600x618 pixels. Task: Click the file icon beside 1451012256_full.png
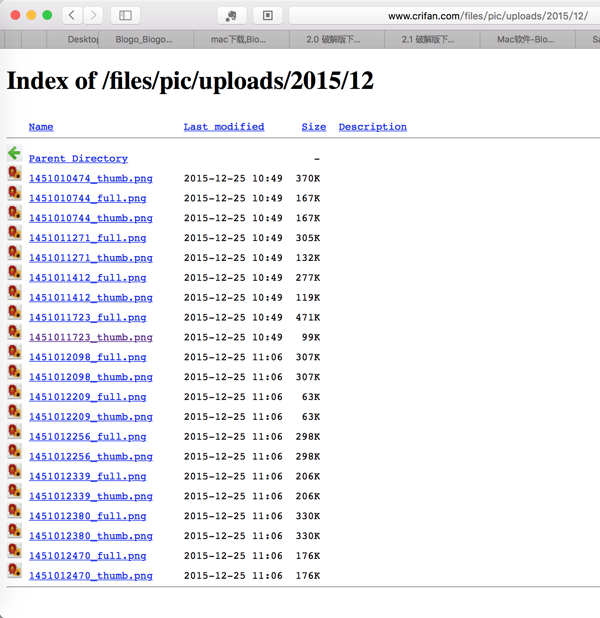[x=15, y=431]
